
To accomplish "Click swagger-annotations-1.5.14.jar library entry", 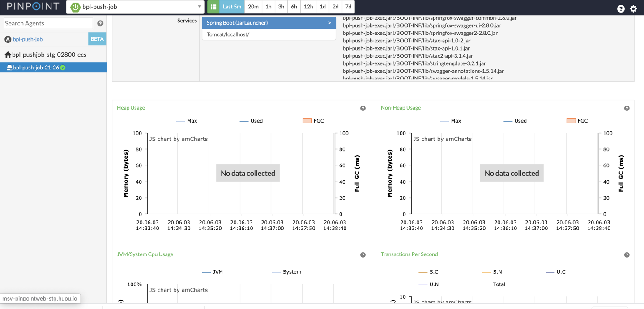I will pyautogui.click(x=423, y=71).
